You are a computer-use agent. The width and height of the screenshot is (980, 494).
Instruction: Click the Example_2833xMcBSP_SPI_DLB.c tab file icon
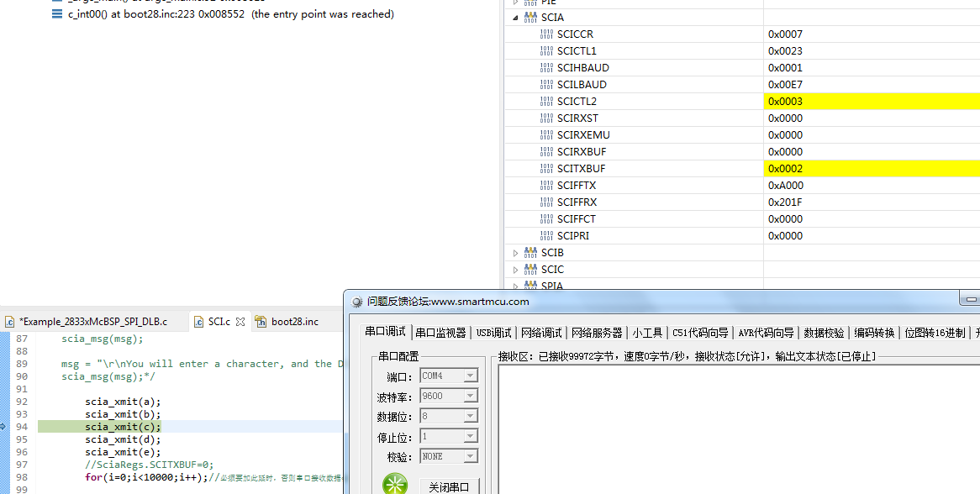9,322
